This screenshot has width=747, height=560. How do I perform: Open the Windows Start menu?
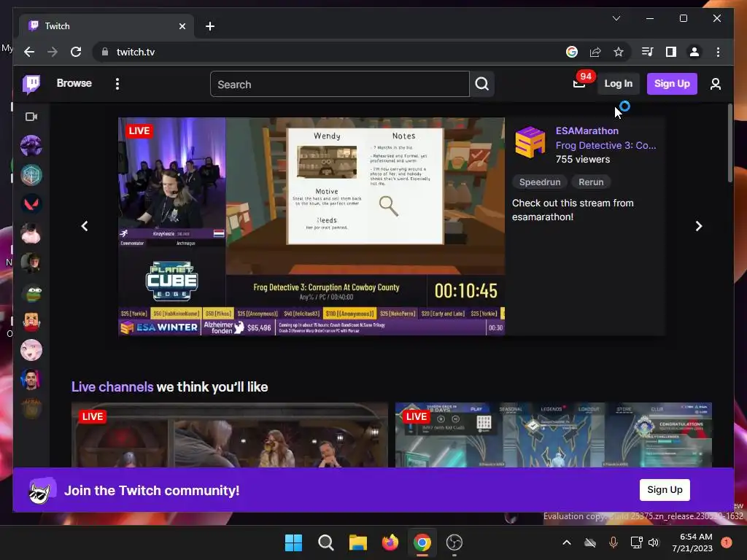[293, 542]
